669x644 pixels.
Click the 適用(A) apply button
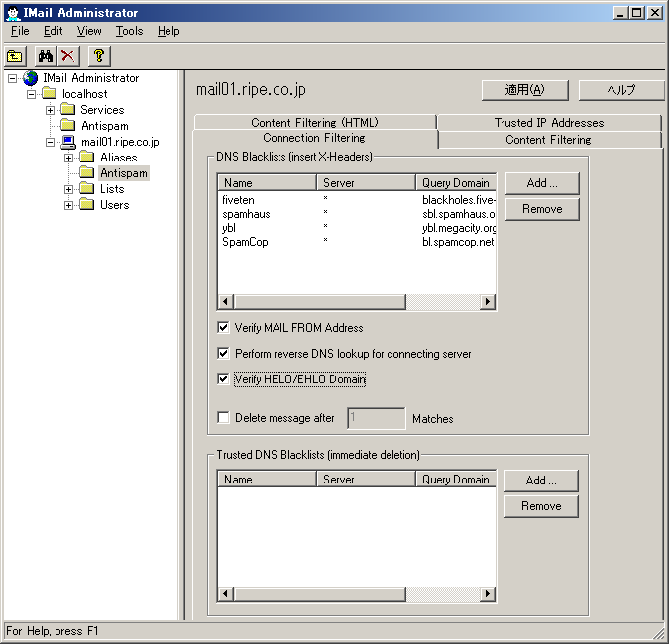pos(524,90)
